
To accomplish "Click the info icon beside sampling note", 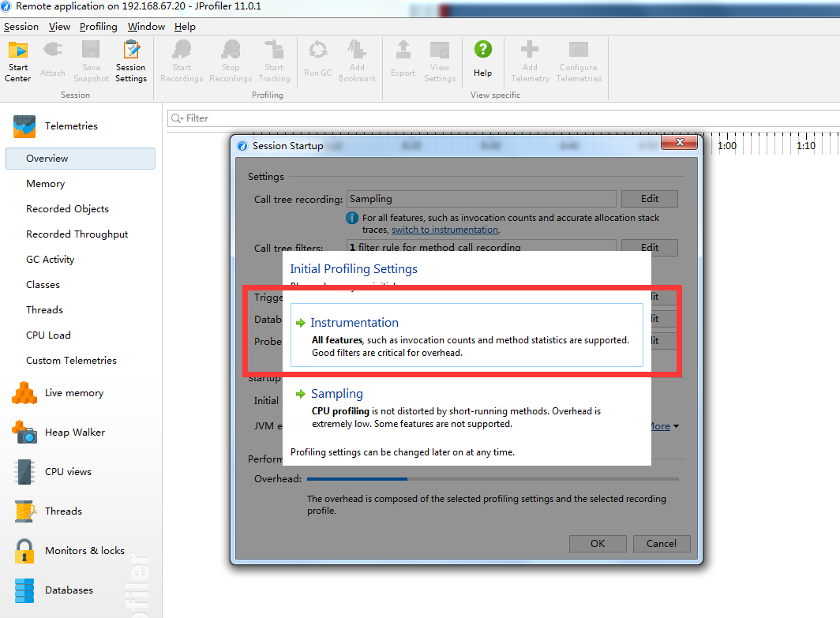I will (352, 218).
